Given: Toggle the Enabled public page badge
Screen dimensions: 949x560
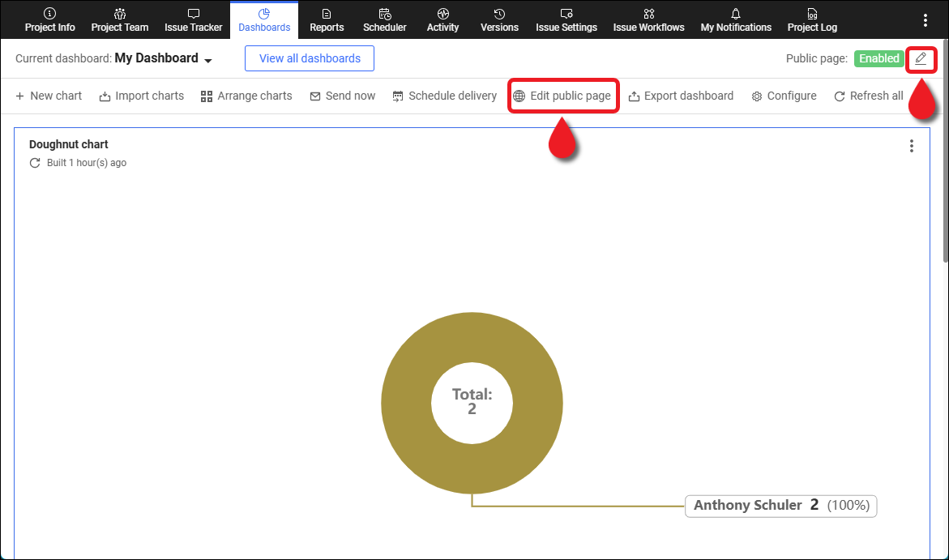Looking at the screenshot, I should coord(878,58).
